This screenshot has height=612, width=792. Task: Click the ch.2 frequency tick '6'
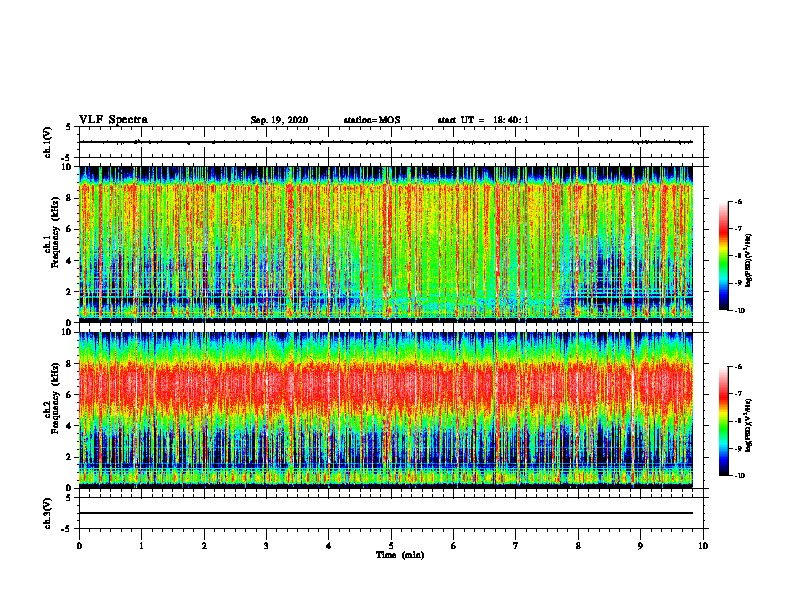pos(70,395)
